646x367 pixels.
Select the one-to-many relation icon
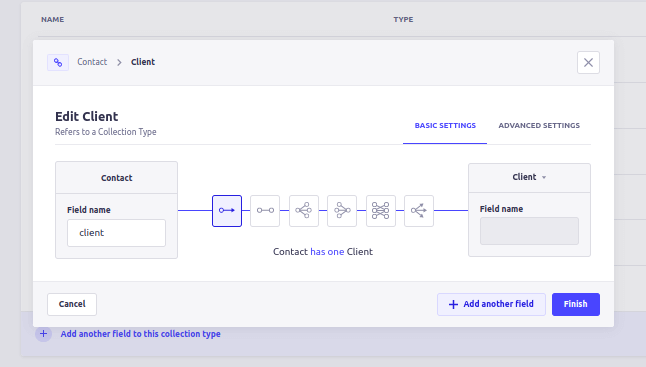tap(304, 211)
